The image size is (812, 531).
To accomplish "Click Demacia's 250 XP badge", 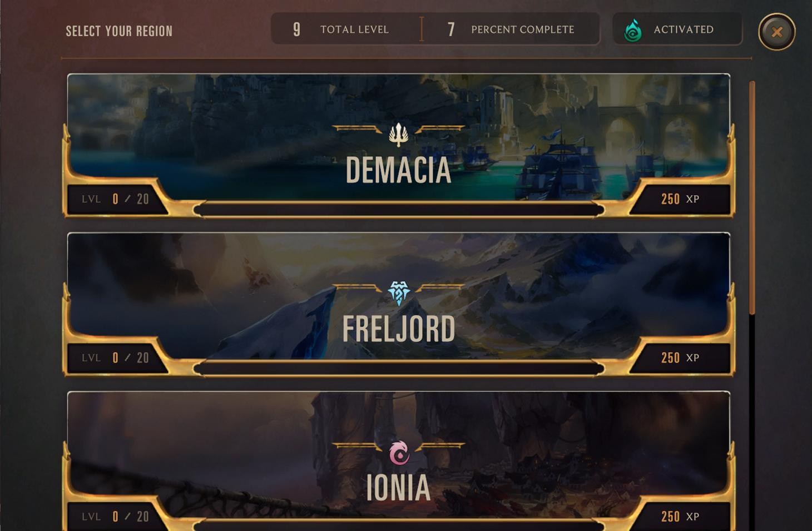I will [x=680, y=199].
